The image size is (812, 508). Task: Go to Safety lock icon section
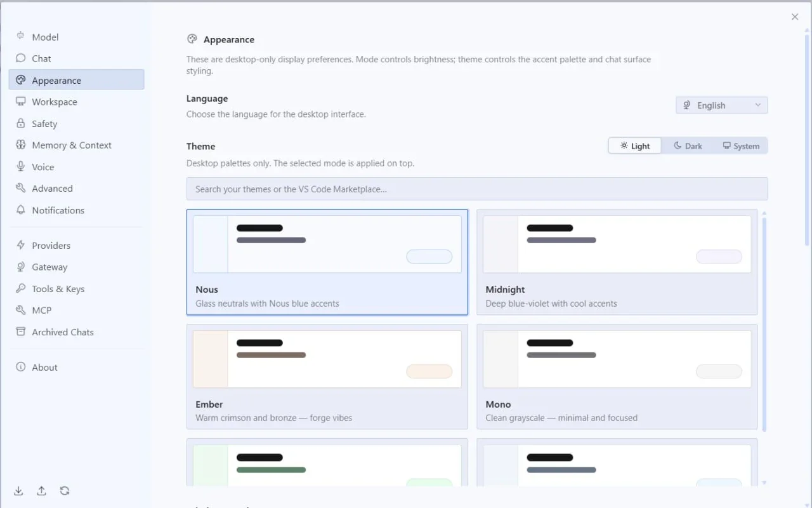click(21, 123)
